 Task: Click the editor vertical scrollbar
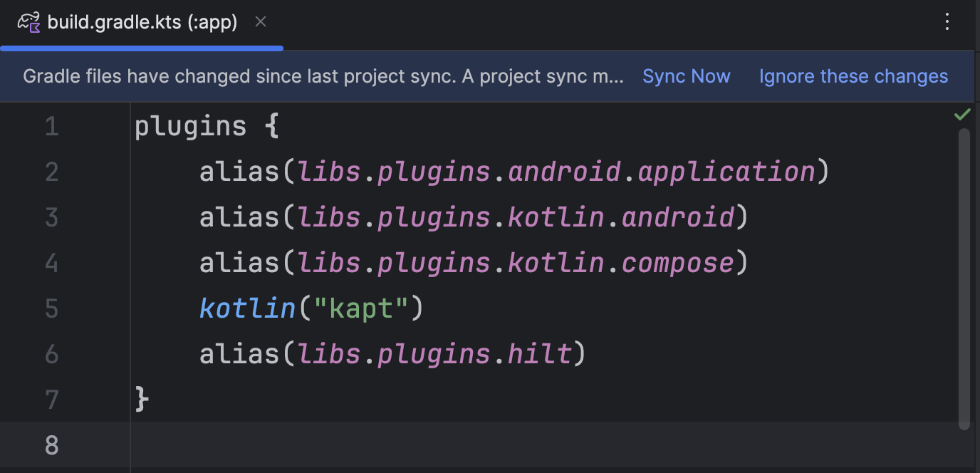[x=964, y=278]
